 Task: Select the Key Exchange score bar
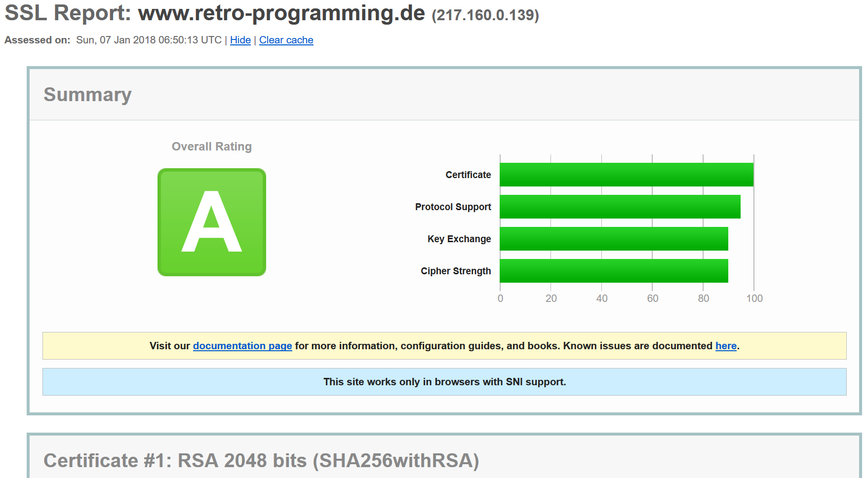(x=614, y=239)
